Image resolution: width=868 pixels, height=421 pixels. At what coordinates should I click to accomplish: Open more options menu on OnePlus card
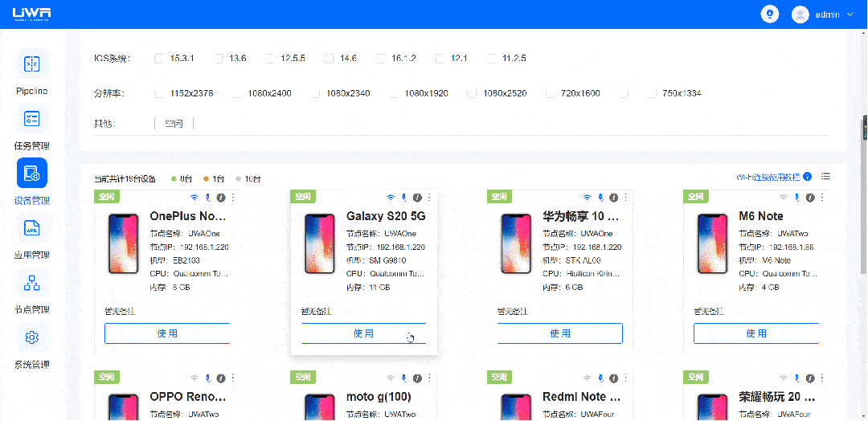[x=233, y=197]
